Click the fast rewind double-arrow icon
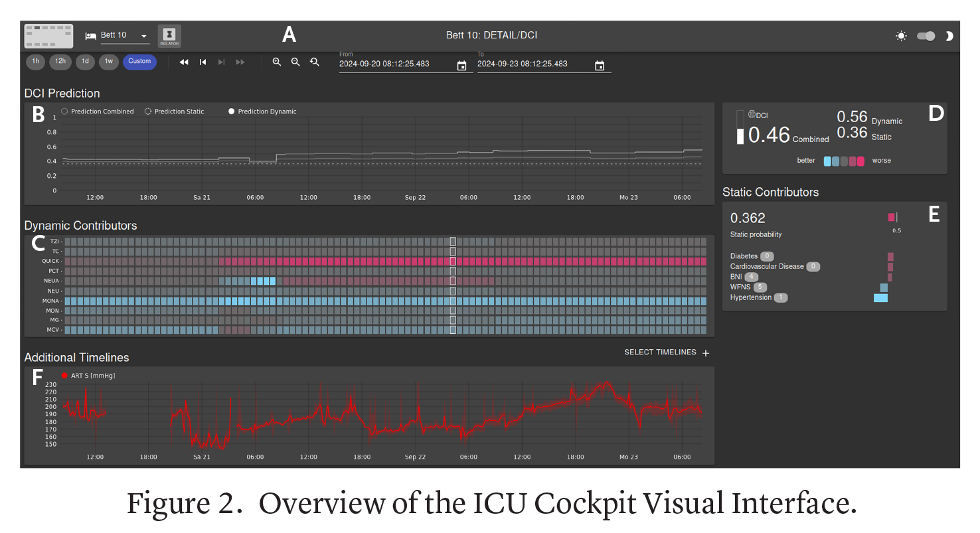 184,62
